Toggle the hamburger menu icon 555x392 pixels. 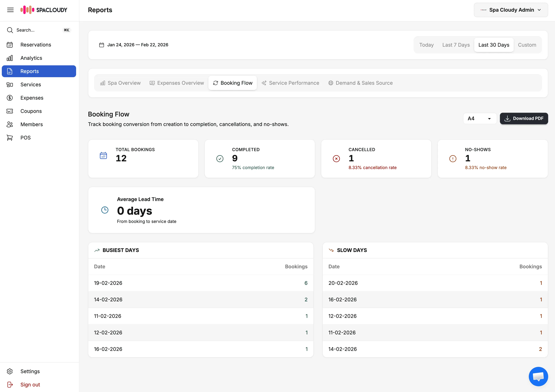[10, 10]
